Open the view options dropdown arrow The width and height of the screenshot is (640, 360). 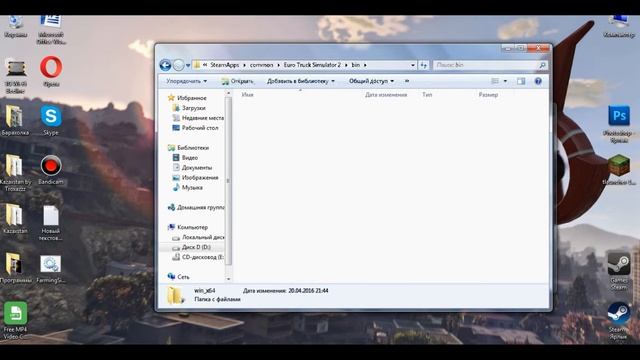click(505, 81)
